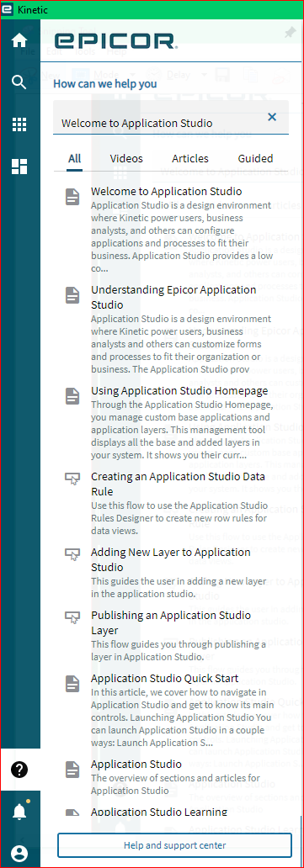Image resolution: width=304 pixels, height=868 pixels.
Task: Open the sidebar search magnifier icon
Action: [19, 82]
